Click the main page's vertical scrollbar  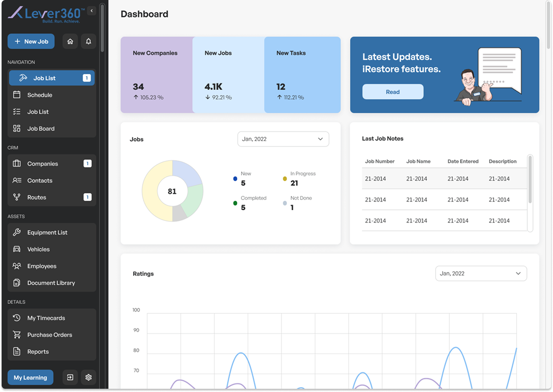tap(548, 25)
